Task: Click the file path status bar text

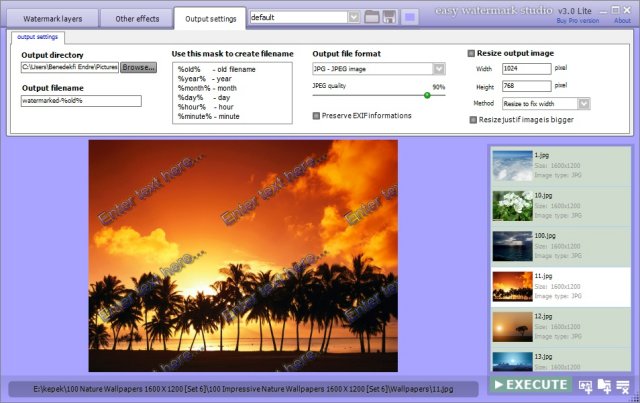Action: 243,389
